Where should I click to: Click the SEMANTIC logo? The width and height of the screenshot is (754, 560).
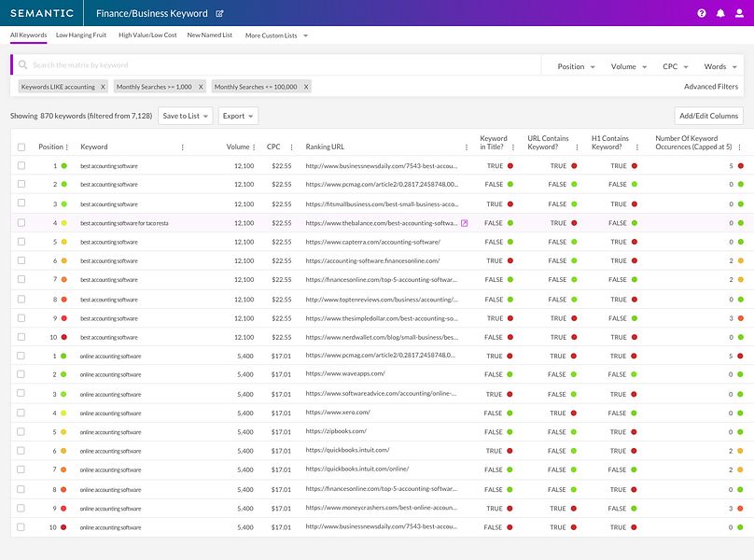42,13
